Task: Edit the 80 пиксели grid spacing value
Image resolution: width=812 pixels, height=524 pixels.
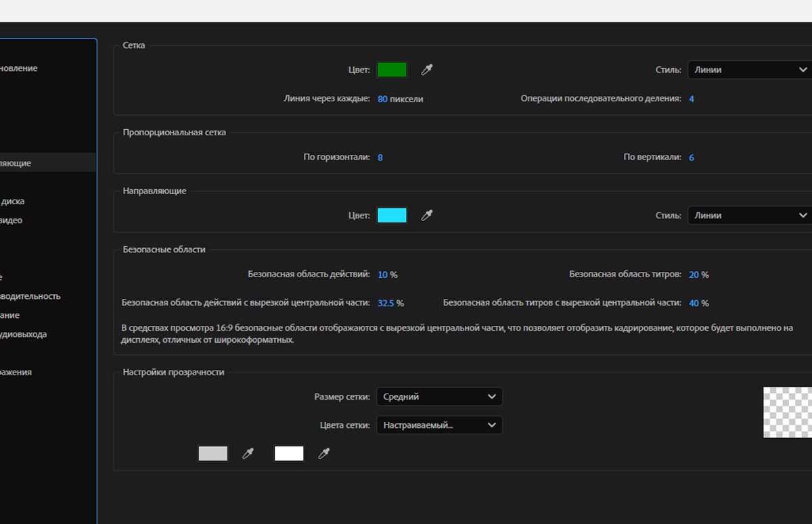Action: coord(382,99)
